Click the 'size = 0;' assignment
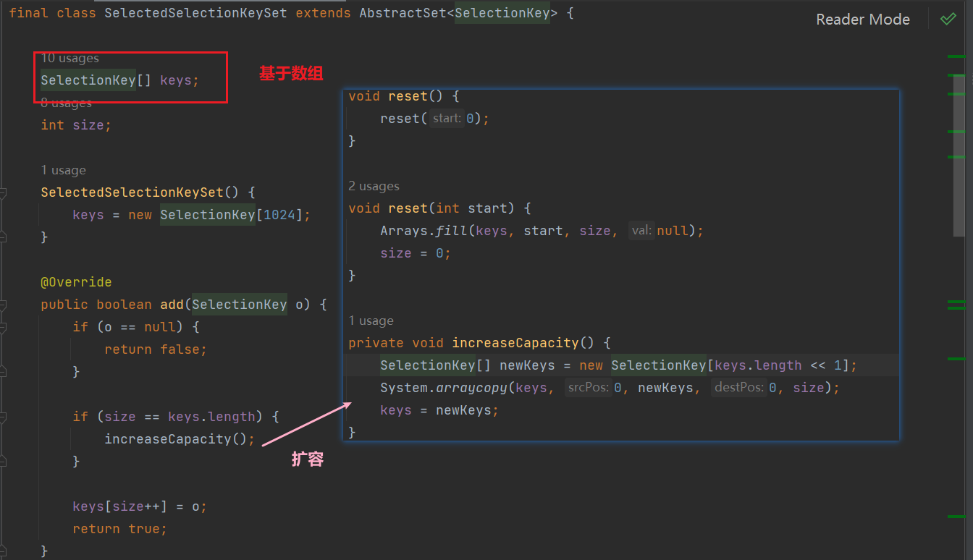Viewport: 973px width, 560px height. point(416,253)
